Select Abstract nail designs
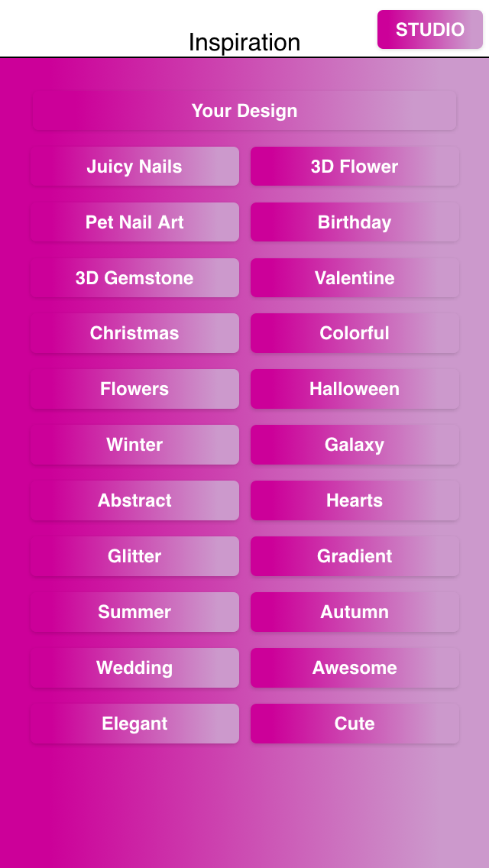This screenshot has width=489, height=868. 134,500
